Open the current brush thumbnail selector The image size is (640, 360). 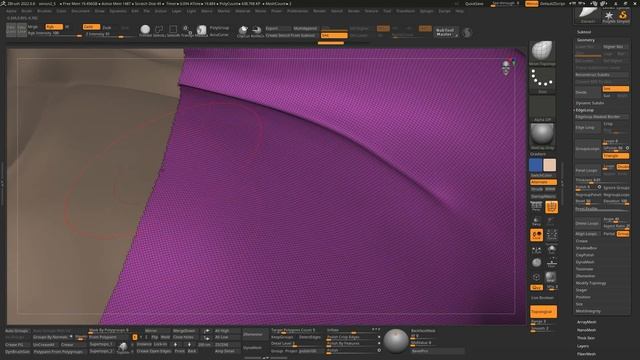542,53
